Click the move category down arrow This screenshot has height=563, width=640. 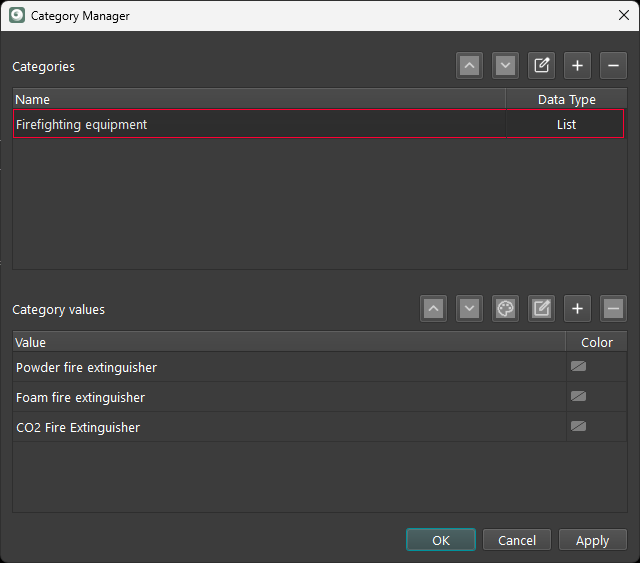tap(505, 66)
